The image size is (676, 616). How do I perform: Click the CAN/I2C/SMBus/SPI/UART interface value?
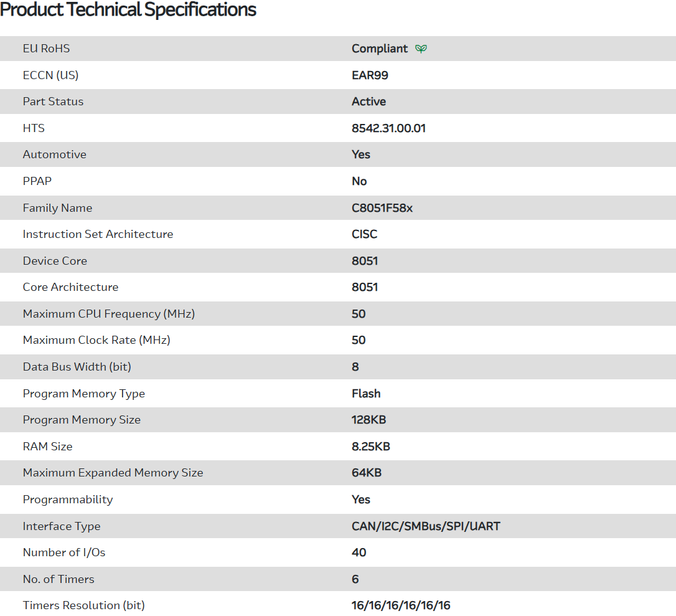click(426, 526)
